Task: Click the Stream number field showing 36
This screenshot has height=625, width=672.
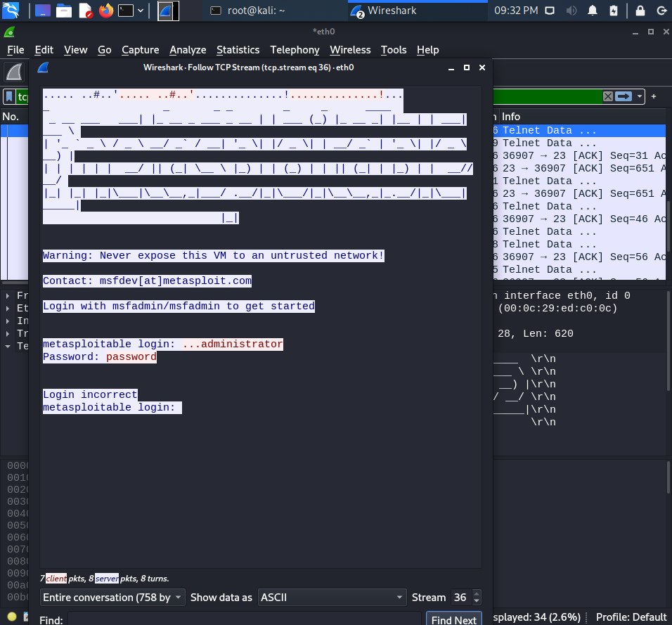Action: click(460, 598)
